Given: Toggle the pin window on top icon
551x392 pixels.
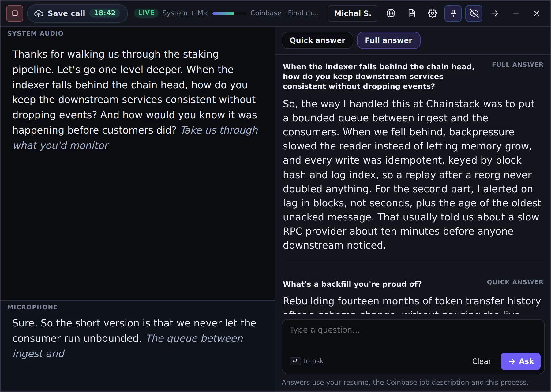Looking at the screenshot, I should coord(453,13).
